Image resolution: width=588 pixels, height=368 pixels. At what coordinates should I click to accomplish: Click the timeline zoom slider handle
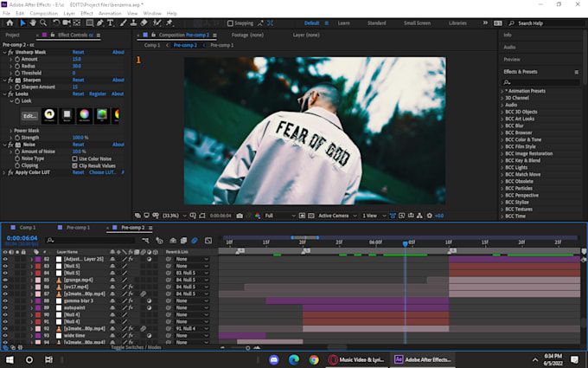point(247,348)
